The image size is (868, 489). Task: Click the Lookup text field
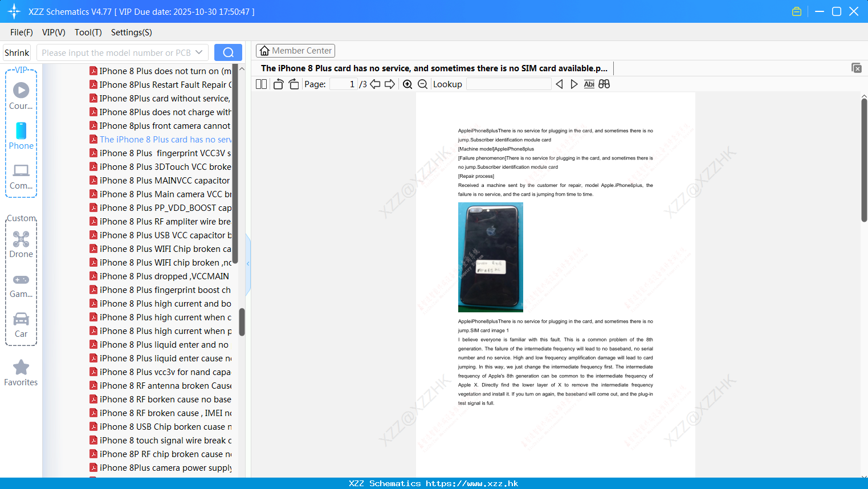[x=508, y=84]
